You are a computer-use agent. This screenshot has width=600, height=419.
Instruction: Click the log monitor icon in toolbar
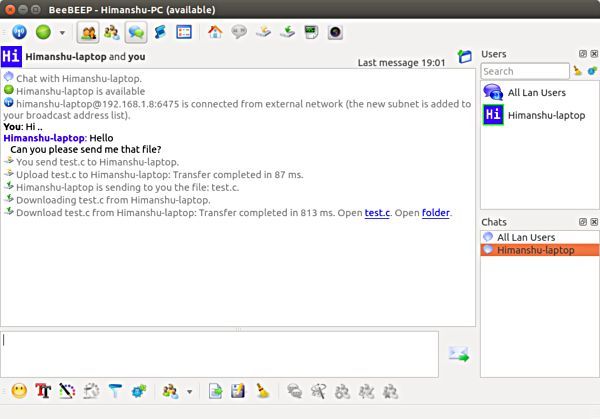311,32
